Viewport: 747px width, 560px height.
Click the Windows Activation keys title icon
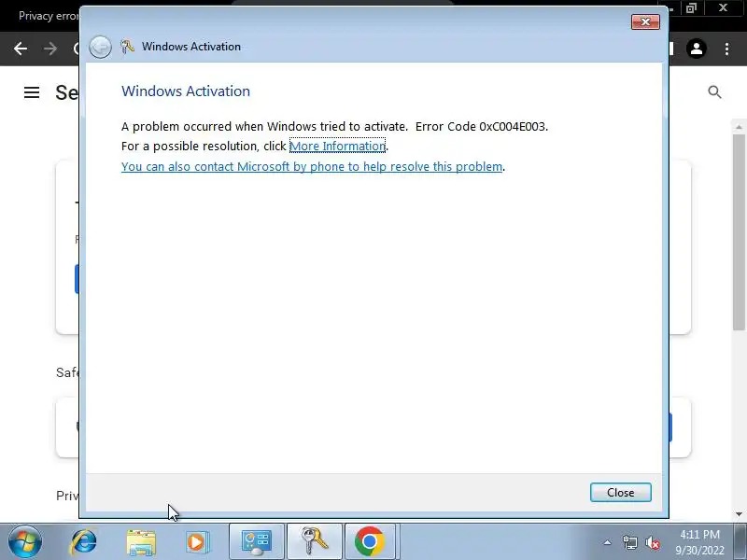pos(127,46)
